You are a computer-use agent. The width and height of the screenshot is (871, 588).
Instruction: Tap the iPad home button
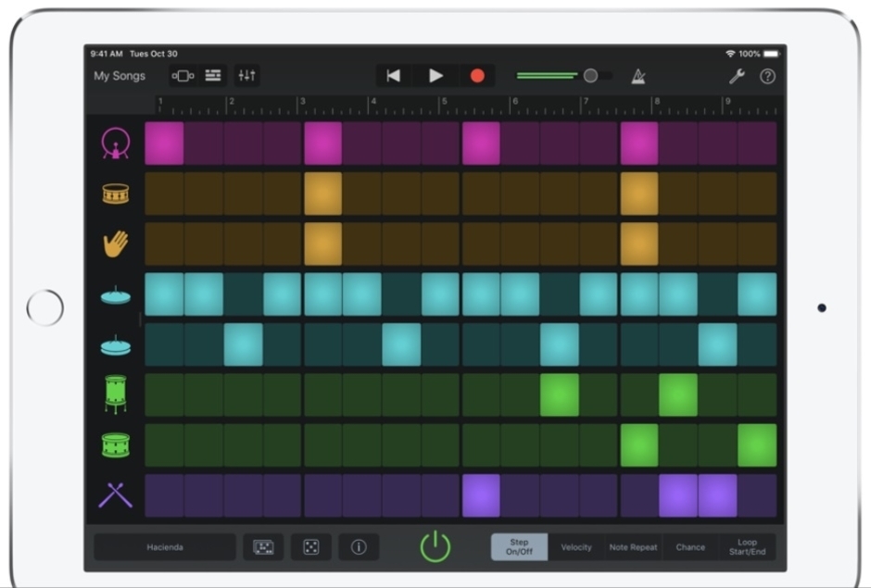point(45,307)
